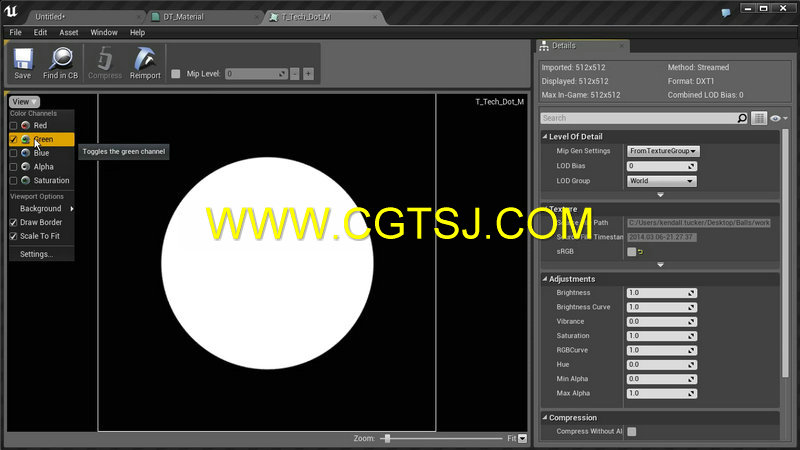Open the File menu
The height and width of the screenshot is (450, 800).
(15, 32)
